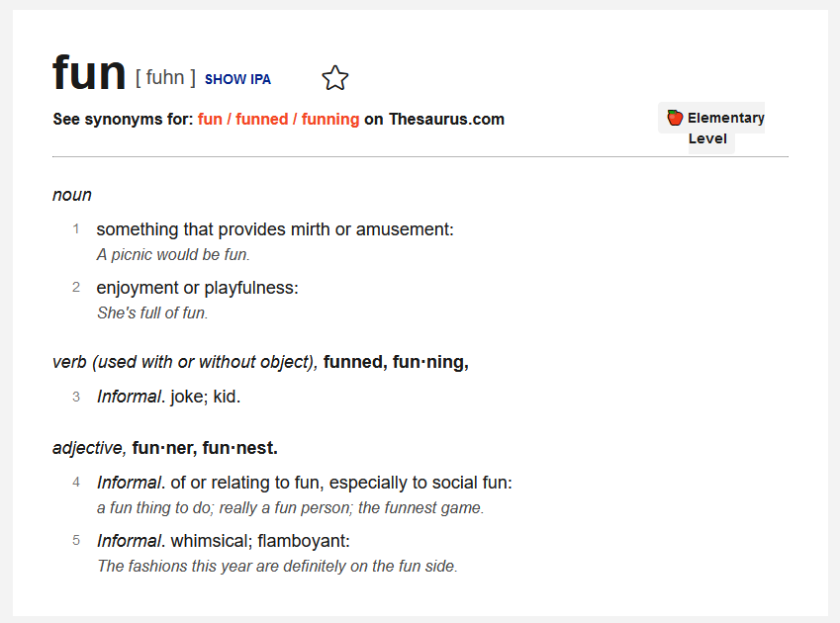840x623 pixels.
Task: Click the 'fun' headword title
Action: click(x=89, y=73)
